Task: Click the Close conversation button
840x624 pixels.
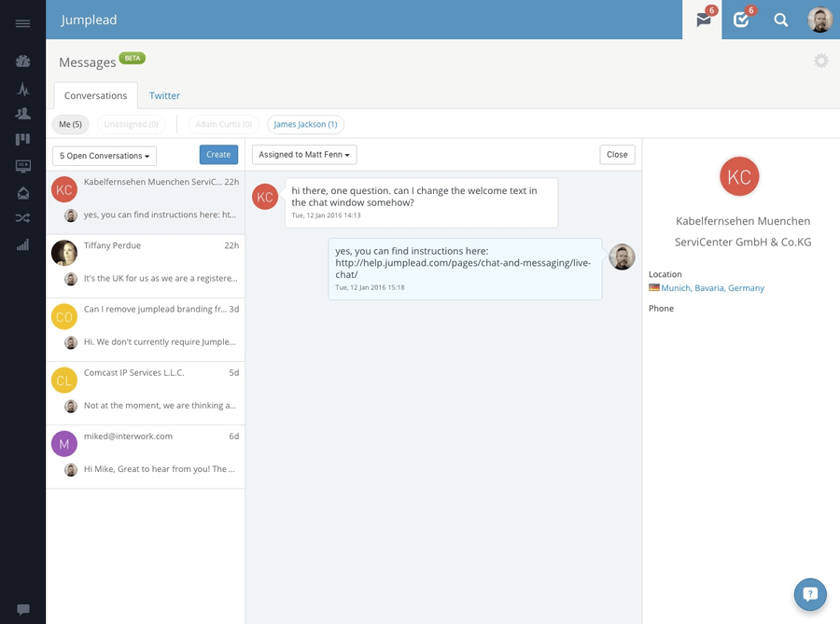Action: 617,155
